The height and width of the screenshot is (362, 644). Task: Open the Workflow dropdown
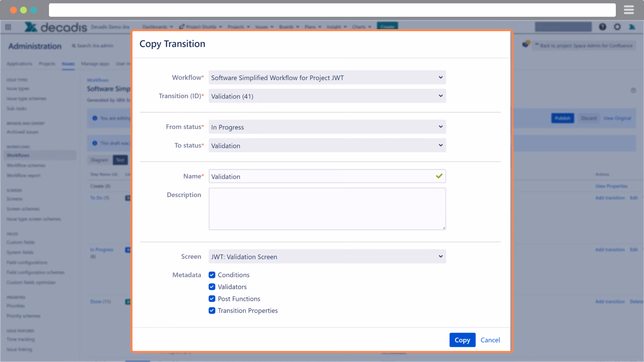coord(327,77)
